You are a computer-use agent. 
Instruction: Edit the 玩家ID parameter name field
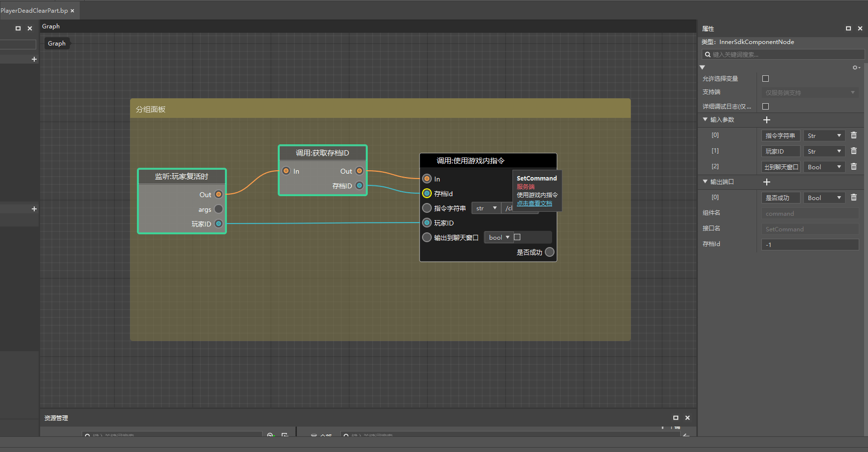[x=780, y=151]
